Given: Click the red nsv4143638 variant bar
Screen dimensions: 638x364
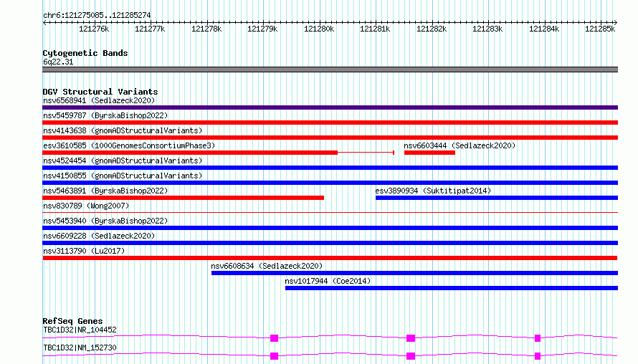Looking at the screenshot, I should (330, 138).
